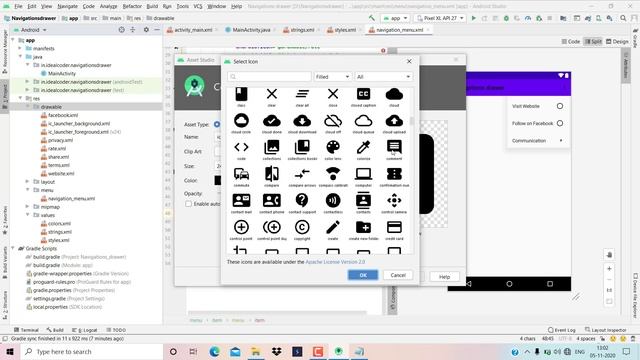This screenshot has width=640, height=360.
Task: Open the VCS menu
Action: pos(198,6)
